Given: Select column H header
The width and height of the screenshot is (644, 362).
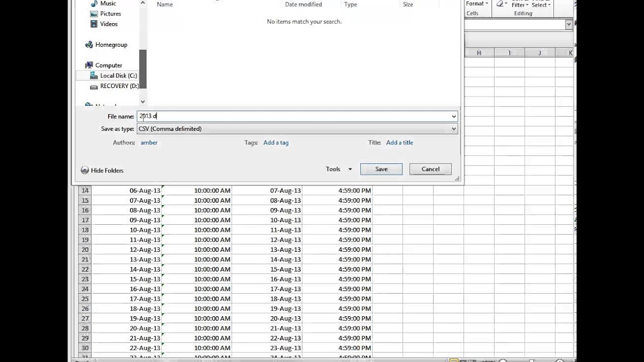Looking at the screenshot, I should click(479, 53).
